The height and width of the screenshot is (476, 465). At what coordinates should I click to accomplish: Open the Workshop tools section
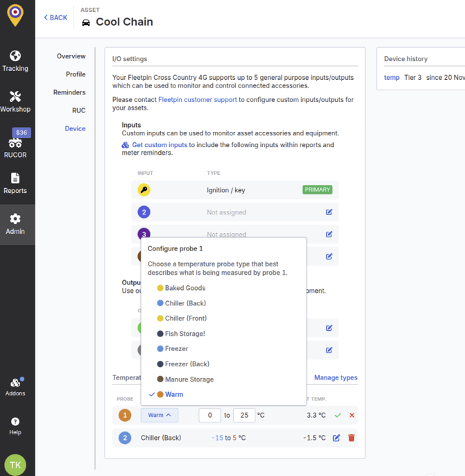point(15,102)
